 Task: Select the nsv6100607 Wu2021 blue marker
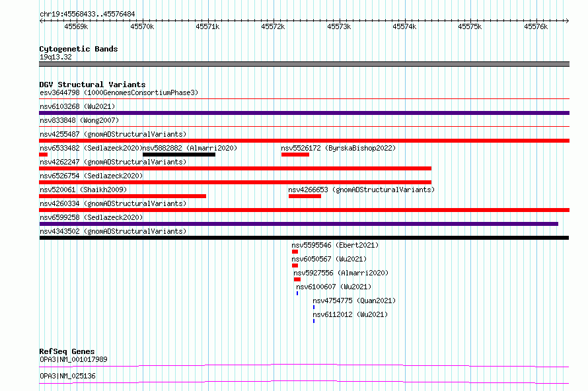click(297, 293)
